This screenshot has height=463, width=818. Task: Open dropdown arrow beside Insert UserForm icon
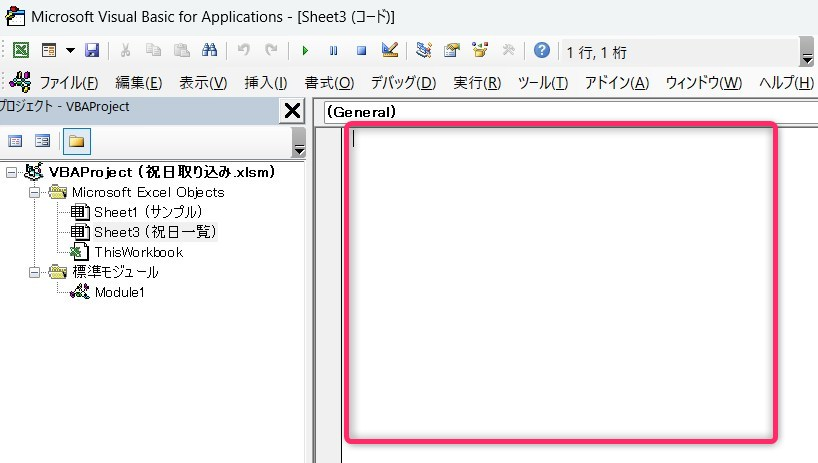point(70,51)
